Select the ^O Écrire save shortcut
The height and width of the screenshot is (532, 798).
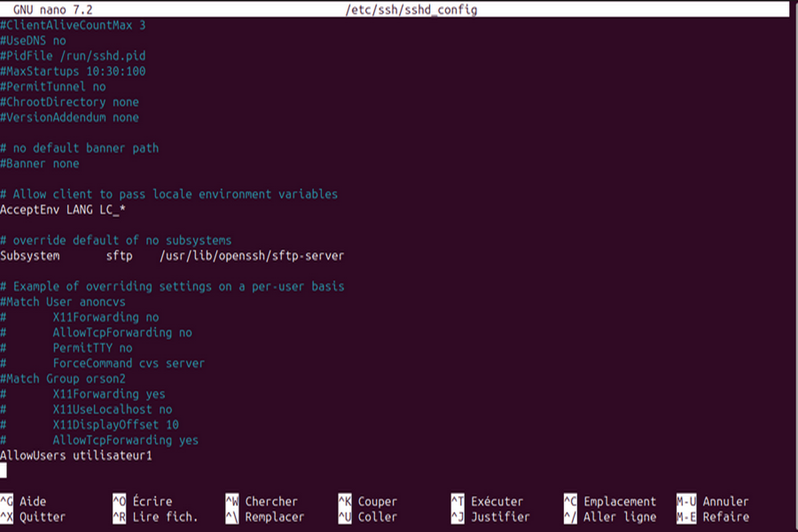[142, 501]
